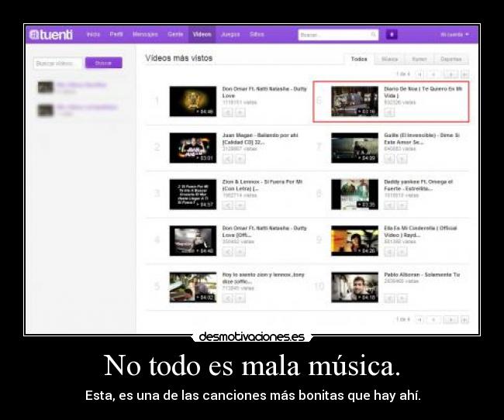Play the Diario De Noa video thumbnail

355,102
